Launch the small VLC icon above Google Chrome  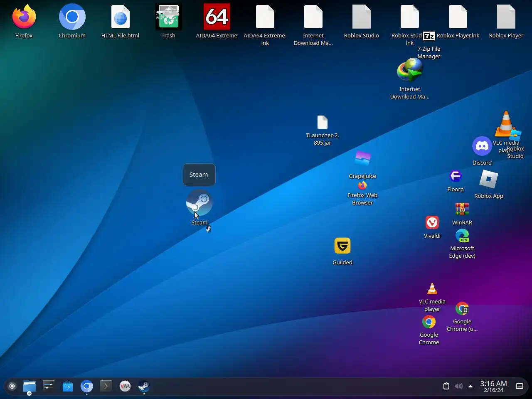click(x=432, y=288)
